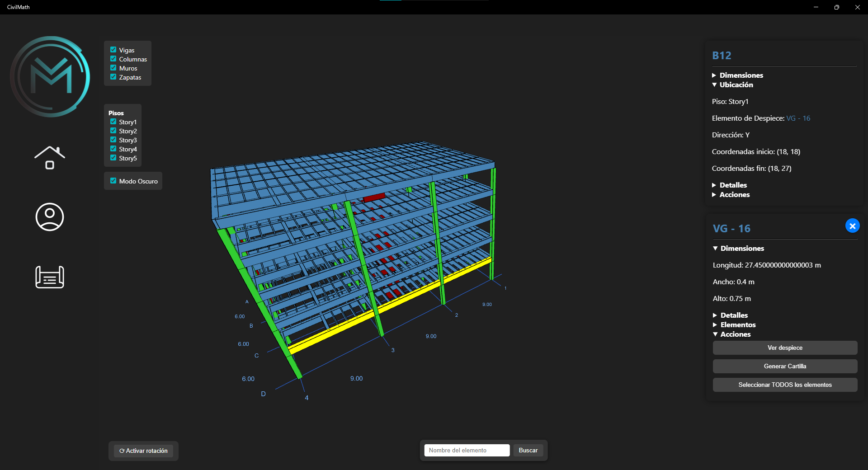Open the home icon in sidebar
This screenshot has height=470, width=868.
pyautogui.click(x=50, y=158)
